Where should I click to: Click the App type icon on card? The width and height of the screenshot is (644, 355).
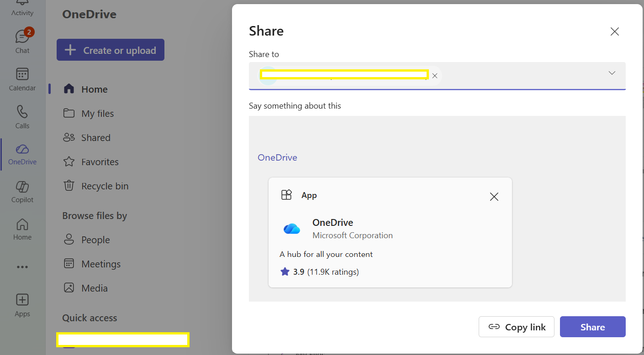coord(286,195)
